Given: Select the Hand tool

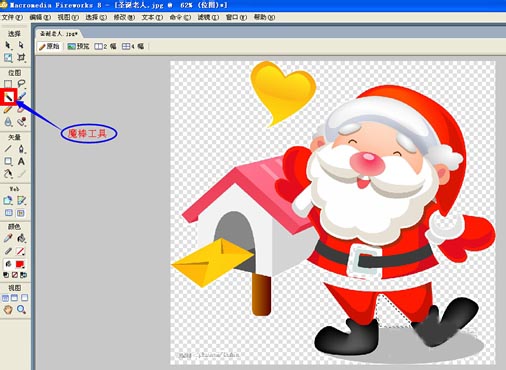Looking at the screenshot, I should (x=8, y=309).
